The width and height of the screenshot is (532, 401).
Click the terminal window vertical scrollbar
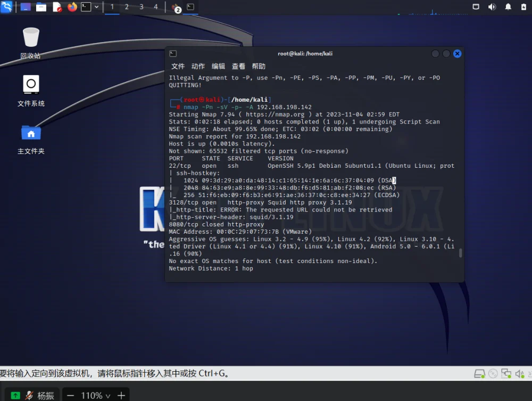(460, 253)
